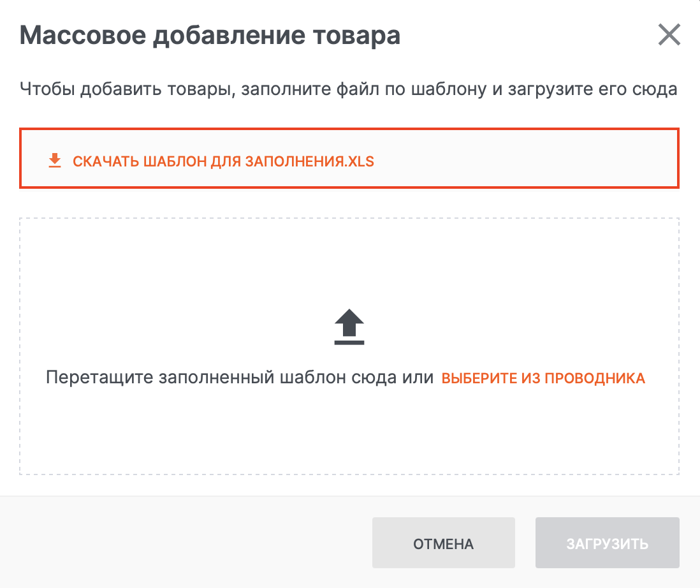The image size is (700, 588).
Task: Click empty space inside the red-bordered template box
Action: [523, 159]
